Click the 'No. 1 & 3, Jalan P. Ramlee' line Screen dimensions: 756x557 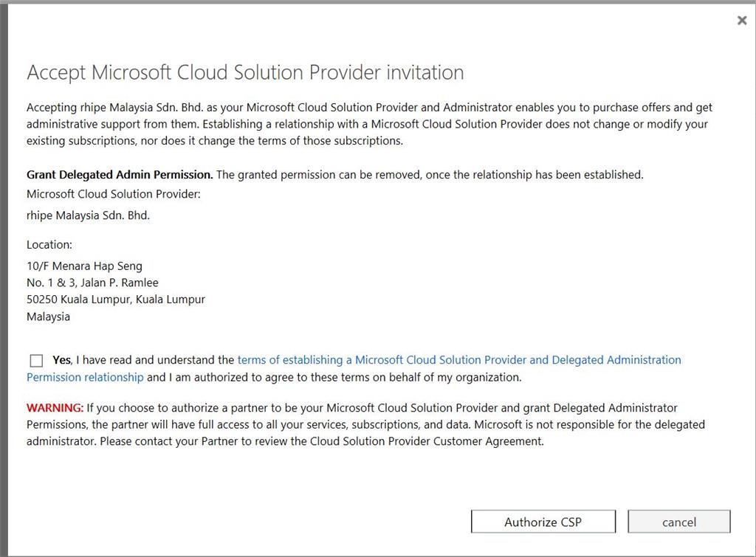(92, 283)
